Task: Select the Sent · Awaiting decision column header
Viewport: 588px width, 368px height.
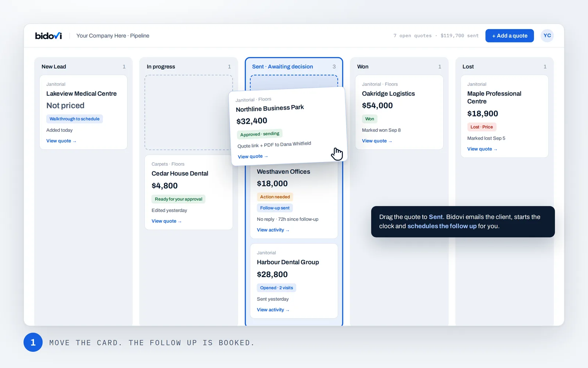Action: tap(283, 67)
